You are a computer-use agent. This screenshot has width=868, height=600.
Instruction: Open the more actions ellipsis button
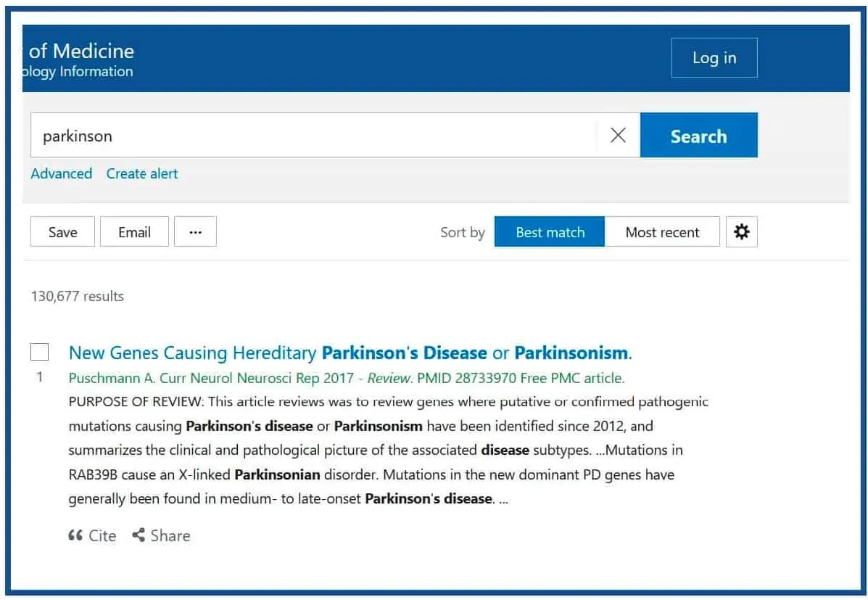[195, 232]
